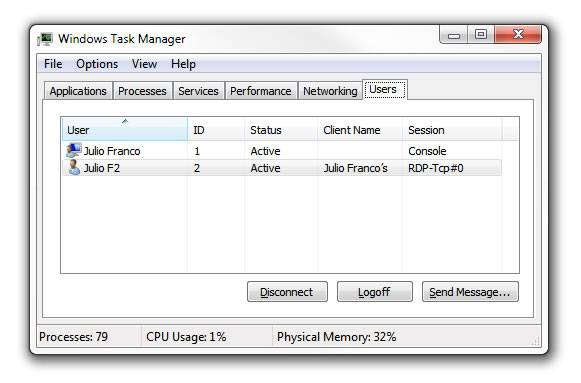Minimize the Task Manager window

454,35
